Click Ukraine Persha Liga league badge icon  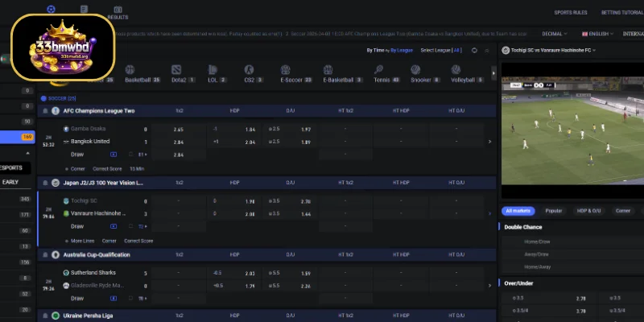coord(56,316)
